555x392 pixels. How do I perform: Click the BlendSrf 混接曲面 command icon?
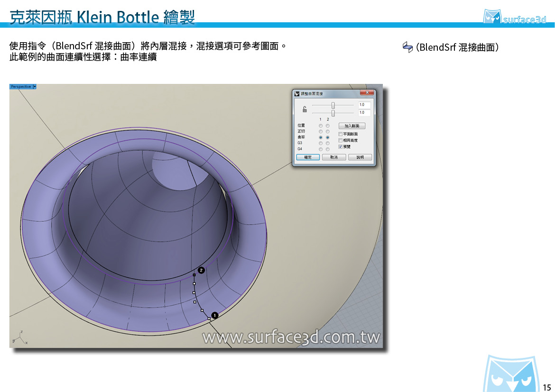click(x=408, y=47)
